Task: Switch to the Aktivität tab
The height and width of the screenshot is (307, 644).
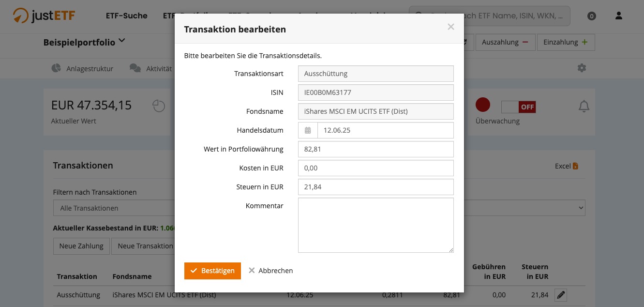Action: pos(151,68)
